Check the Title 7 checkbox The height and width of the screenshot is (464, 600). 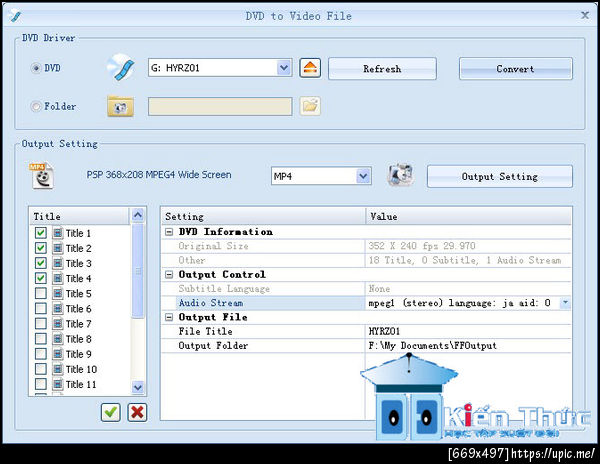click(41, 324)
